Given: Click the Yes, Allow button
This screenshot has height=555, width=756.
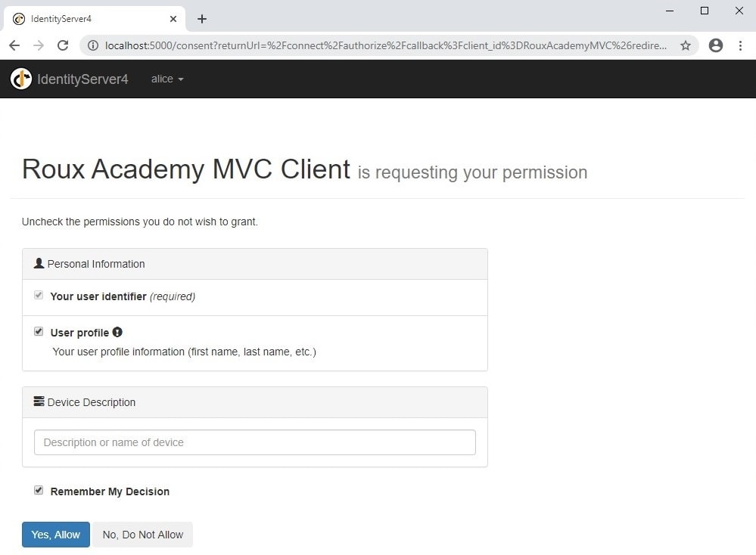Looking at the screenshot, I should [x=55, y=534].
